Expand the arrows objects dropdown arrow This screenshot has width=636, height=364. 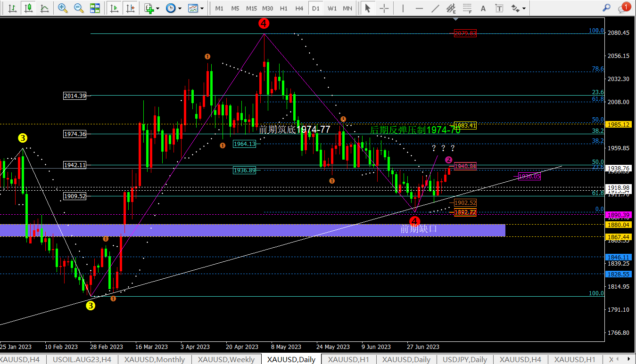click(524, 8)
